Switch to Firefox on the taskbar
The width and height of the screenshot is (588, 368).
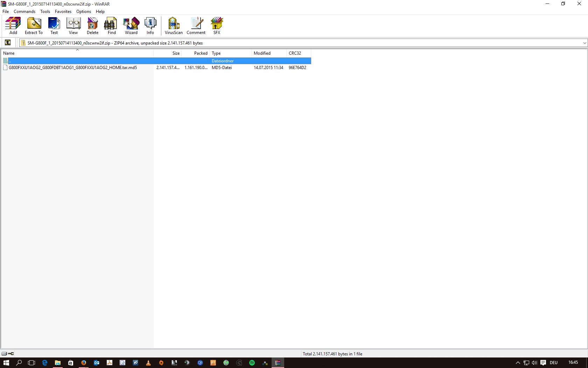click(83, 363)
